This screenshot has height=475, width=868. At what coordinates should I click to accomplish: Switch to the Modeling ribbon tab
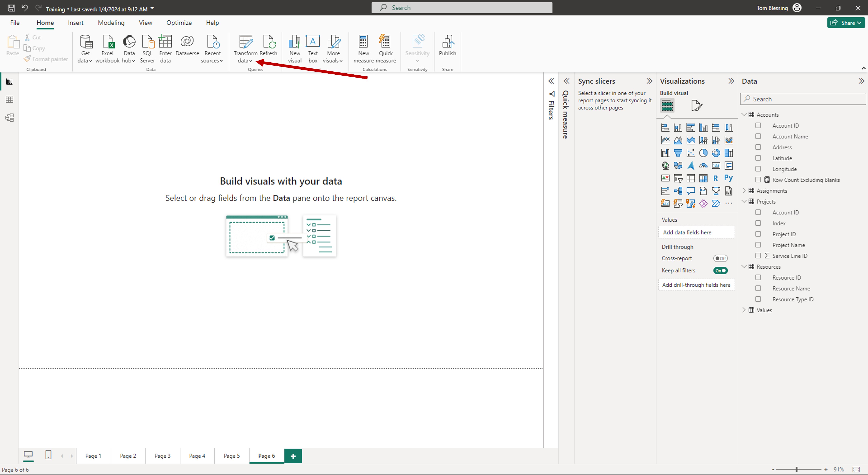coord(111,22)
